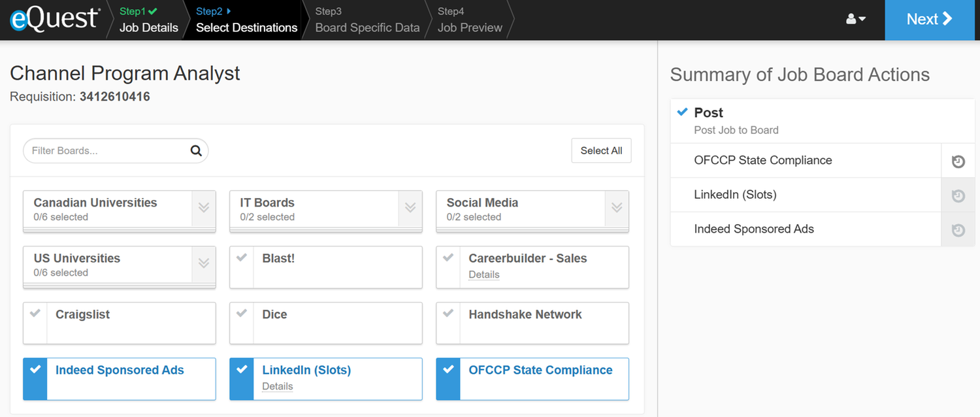The width and height of the screenshot is (980, 417).
Task: Click the history clock icon beside Indeed Sponsored Ads
Action: click(x=957, y=229)
